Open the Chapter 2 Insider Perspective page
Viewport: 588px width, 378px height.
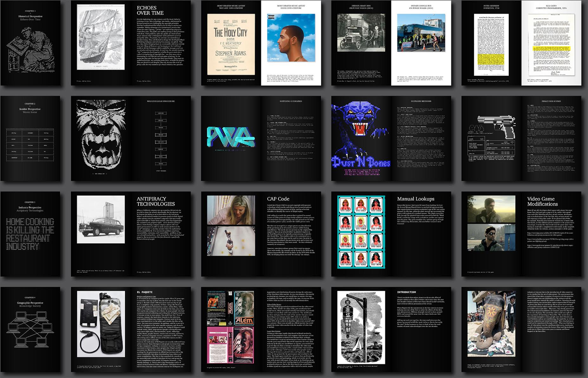pyautogui.click(x=30, y=138)
